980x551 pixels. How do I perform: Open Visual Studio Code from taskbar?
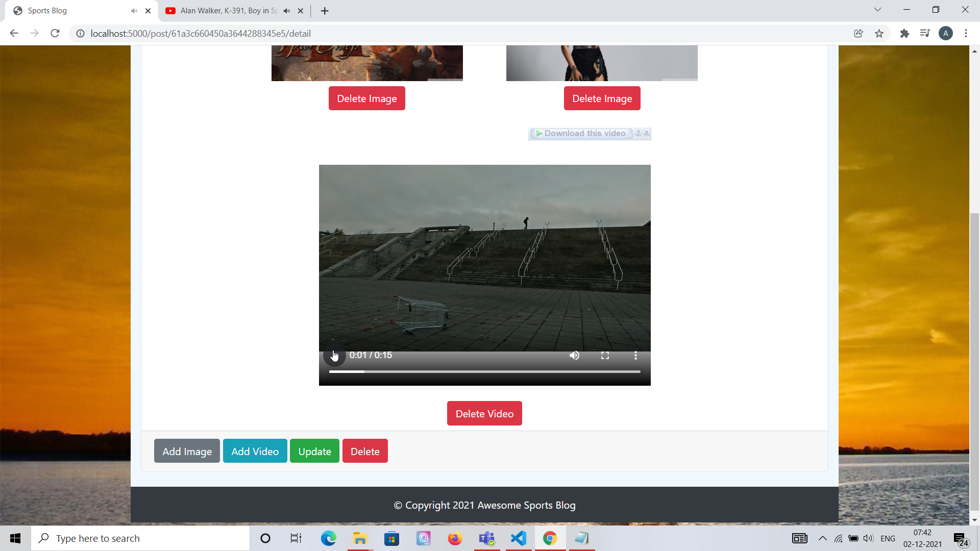(x=518, y=538)
